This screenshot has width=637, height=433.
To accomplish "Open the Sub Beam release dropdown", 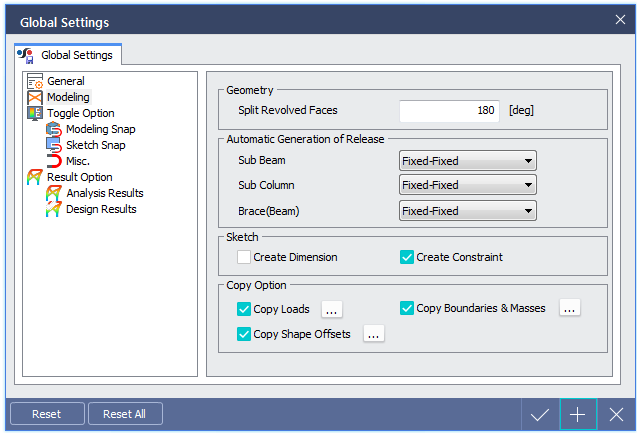I will pyautogui.click(x=468, y=161).
